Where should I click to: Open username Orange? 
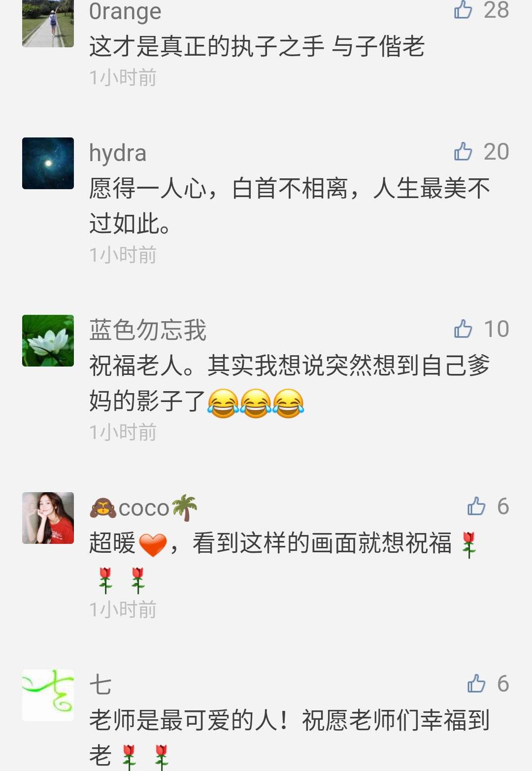[x=125, y=11]
